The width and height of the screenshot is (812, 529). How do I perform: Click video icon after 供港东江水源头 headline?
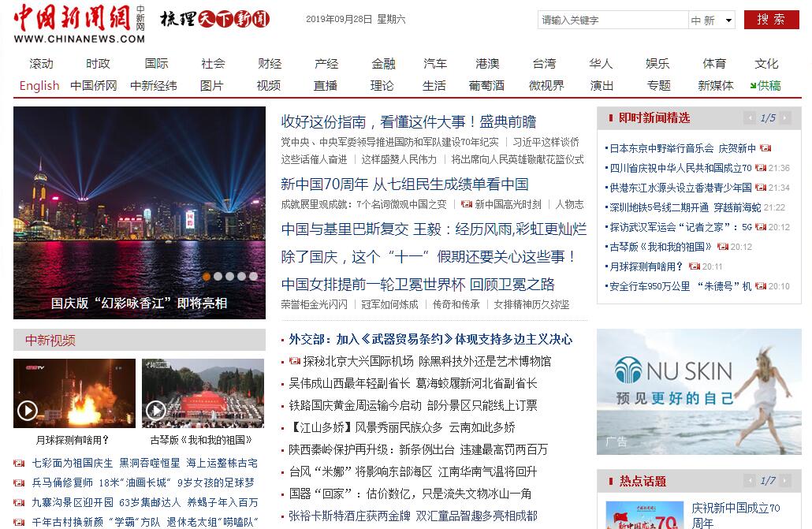[761, 188]
